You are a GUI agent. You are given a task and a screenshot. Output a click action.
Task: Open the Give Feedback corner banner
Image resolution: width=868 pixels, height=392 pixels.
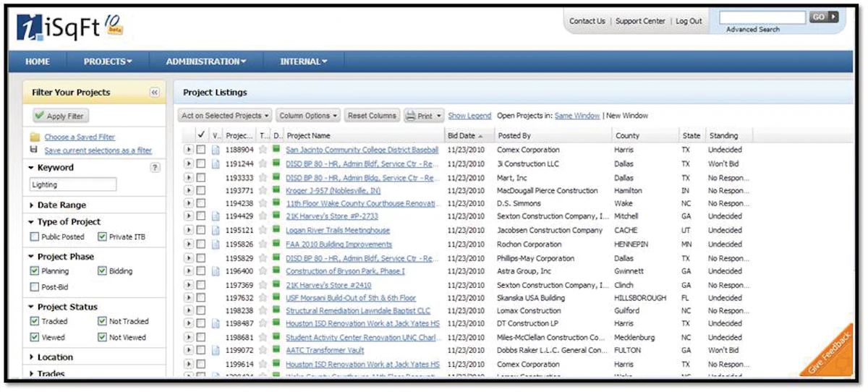830,353
